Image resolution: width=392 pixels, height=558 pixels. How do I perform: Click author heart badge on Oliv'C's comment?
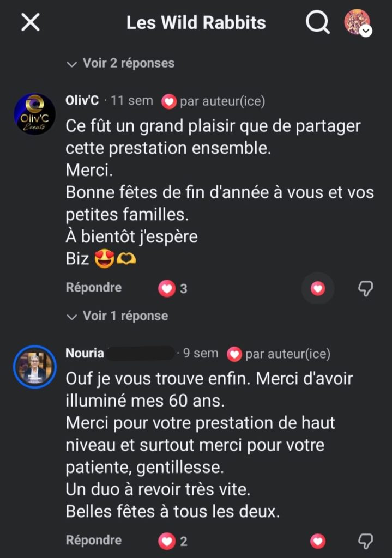point(169,101)
